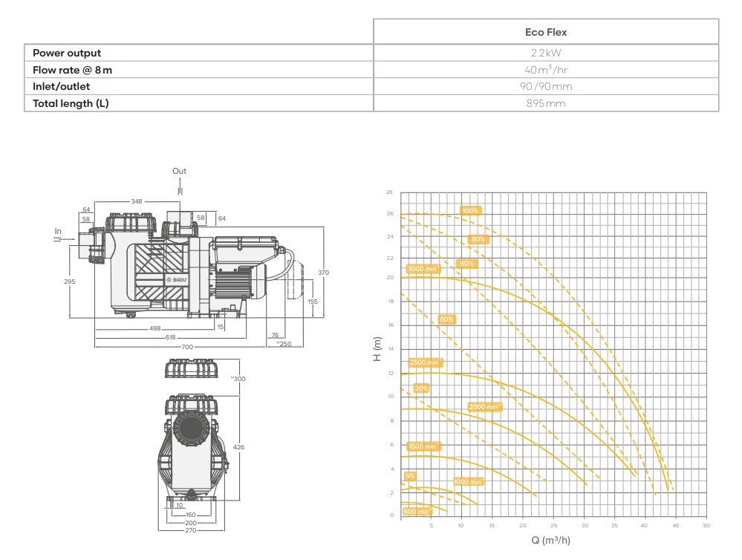Select the "Flow rate @ 8 m" label

[72, 70]
